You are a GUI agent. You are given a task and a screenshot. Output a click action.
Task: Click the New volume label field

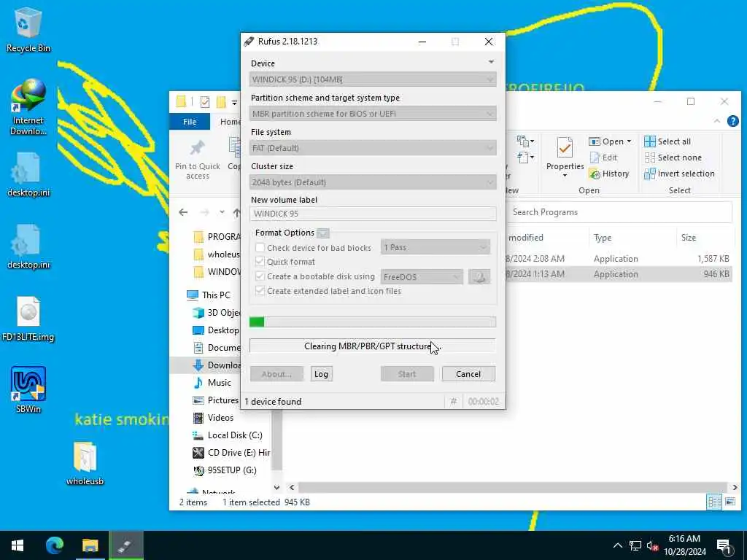coord(373,214)
